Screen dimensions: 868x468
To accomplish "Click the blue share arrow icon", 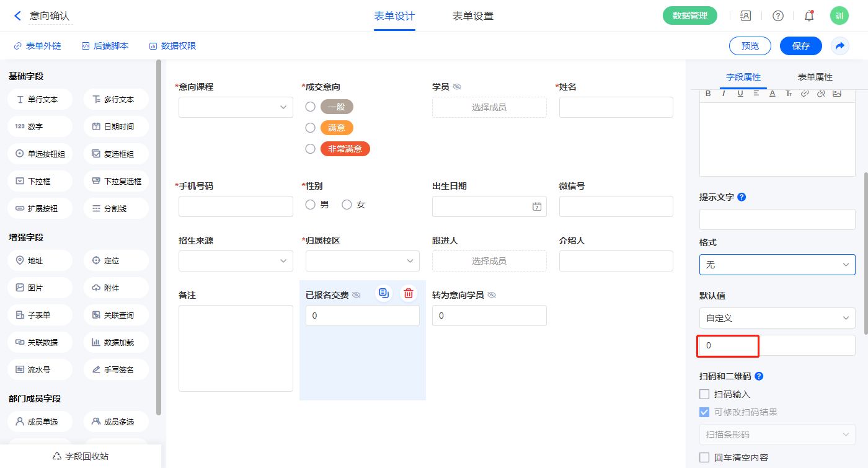I will click(x=840, y=46).
